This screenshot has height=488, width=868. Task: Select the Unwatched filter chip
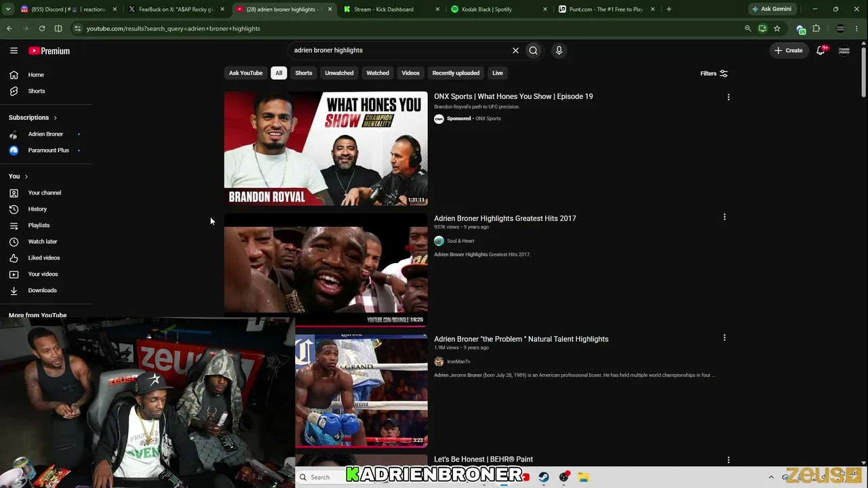tap(339, 73)
